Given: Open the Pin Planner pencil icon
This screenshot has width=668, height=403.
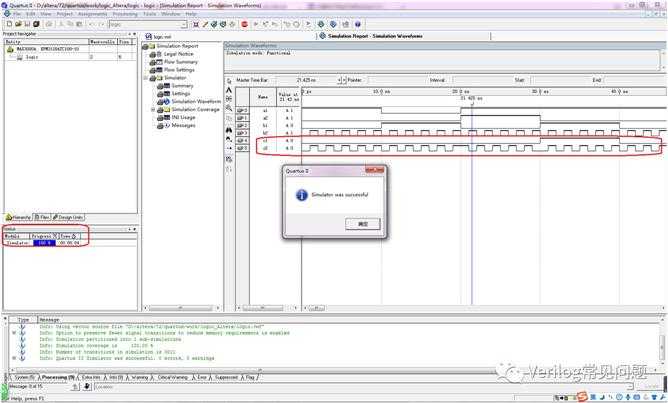Looking at the screenshot, I should (x=205, y=24).
